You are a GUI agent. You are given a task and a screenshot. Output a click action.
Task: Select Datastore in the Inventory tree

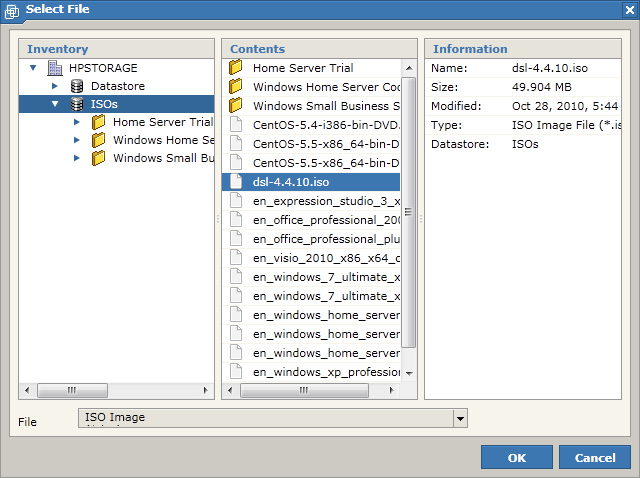click(x=118, y=86)
